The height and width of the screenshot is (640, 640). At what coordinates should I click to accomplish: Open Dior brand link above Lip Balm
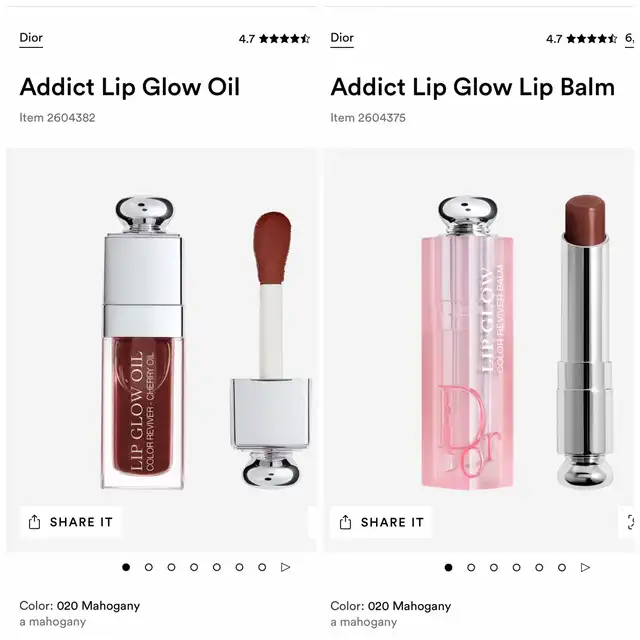[x=342, y=38]
